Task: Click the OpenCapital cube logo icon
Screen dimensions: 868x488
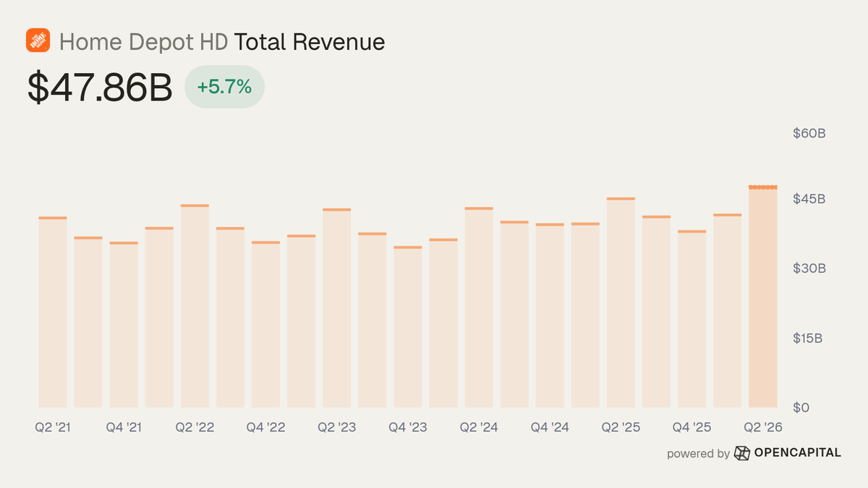Action: [742, 453]
